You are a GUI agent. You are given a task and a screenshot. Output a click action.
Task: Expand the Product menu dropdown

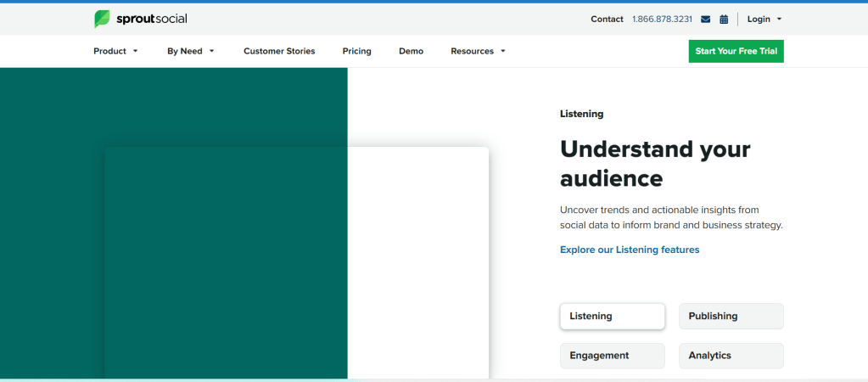[x=115, y=51]
